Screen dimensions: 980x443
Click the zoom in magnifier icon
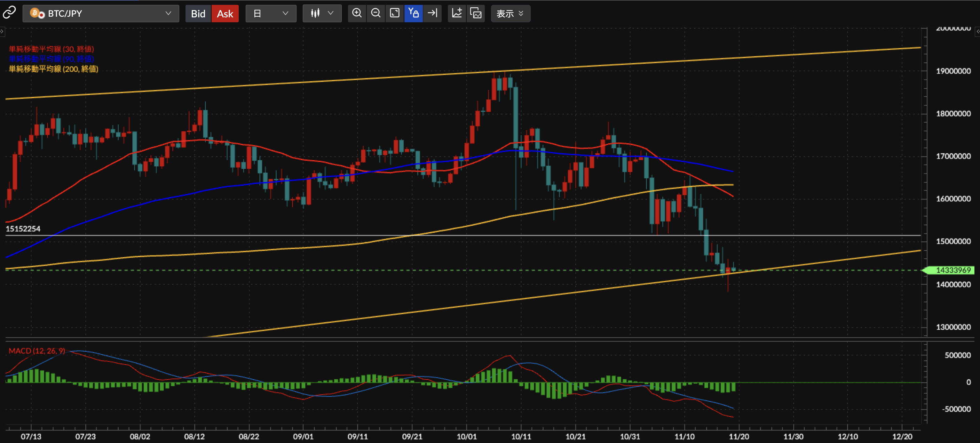356,13
